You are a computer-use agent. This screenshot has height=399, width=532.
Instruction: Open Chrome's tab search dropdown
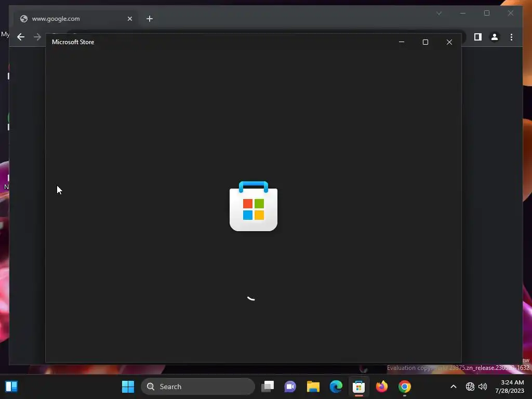pyautogui.click(x=439, y=13)
